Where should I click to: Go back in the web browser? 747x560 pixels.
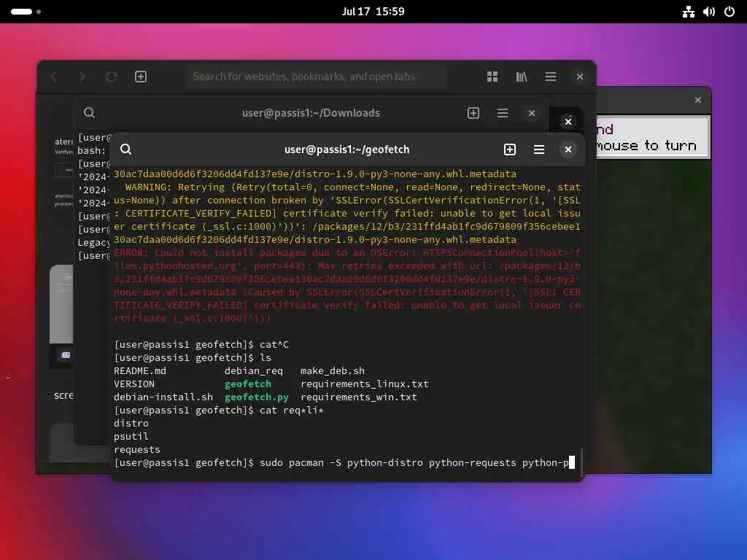[54, 77]
